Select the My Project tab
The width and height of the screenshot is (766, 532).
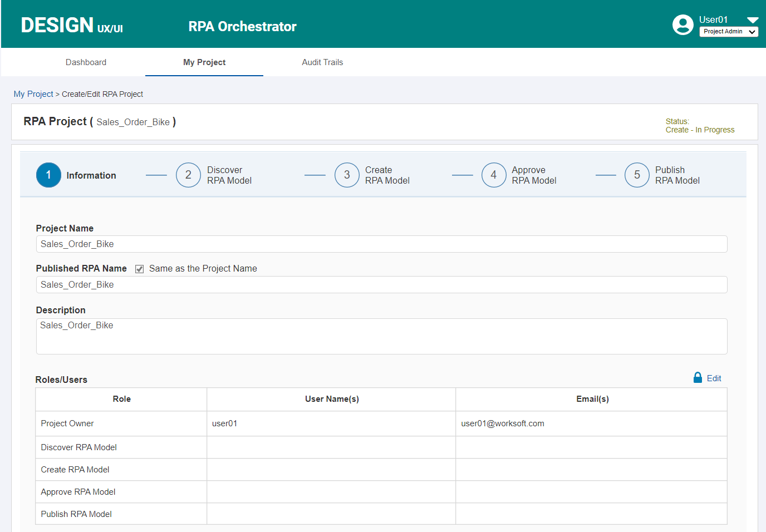click(204, 62)
